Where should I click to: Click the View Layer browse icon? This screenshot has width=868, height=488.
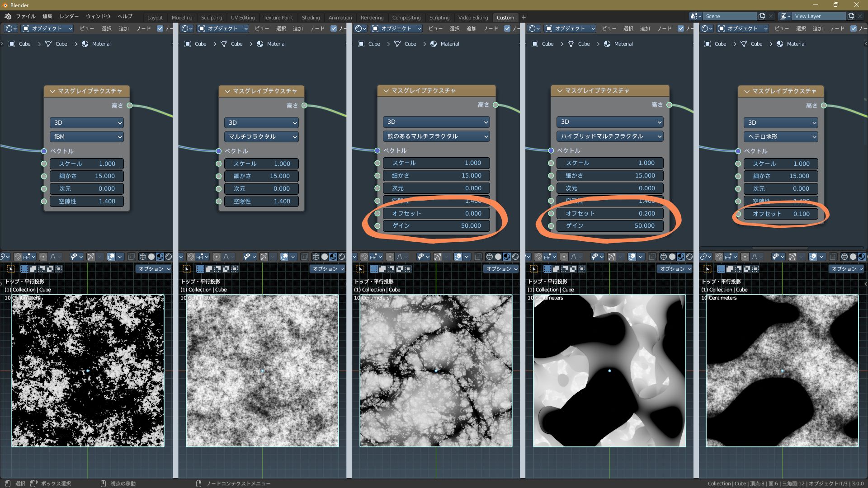tap(786, 16)
